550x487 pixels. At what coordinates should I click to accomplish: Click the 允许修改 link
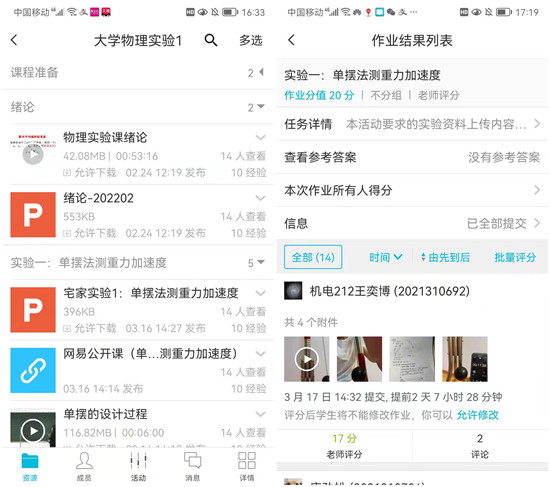[x=477, y=415]
